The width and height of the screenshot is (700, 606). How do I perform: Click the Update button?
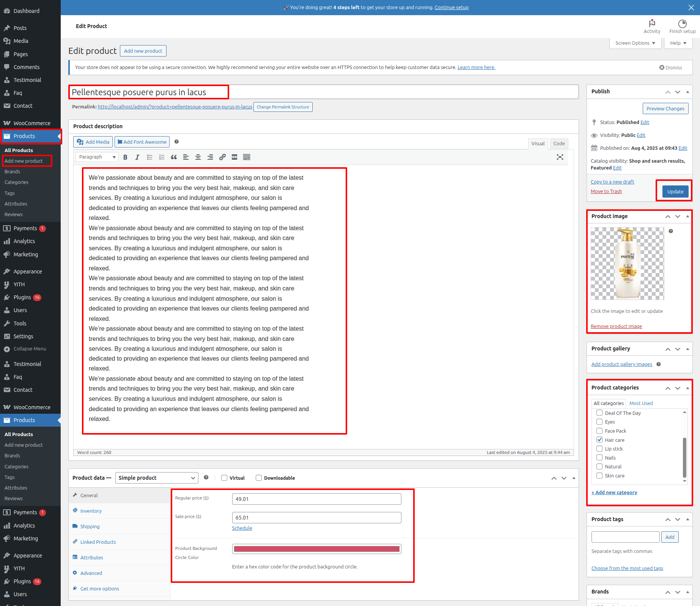(x=675, y=192)
